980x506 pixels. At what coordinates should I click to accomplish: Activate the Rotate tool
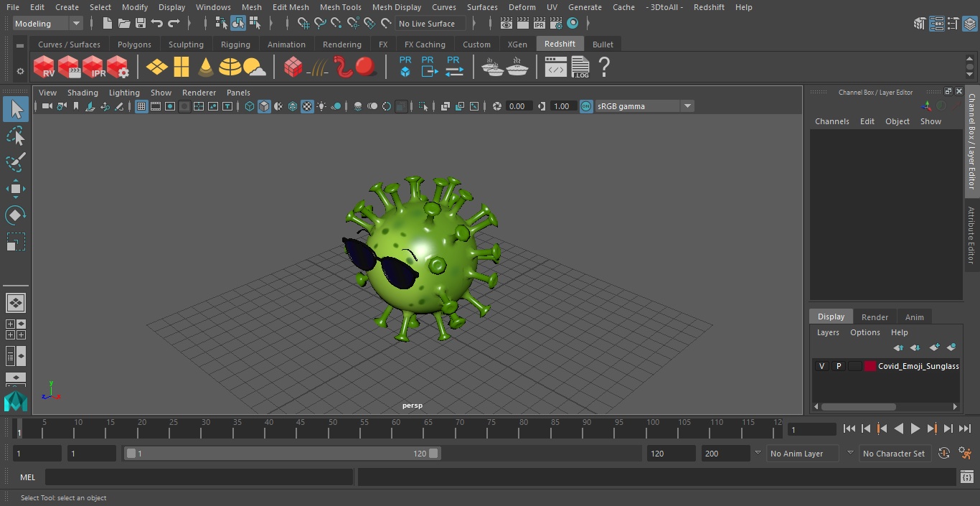coord(16,215)
